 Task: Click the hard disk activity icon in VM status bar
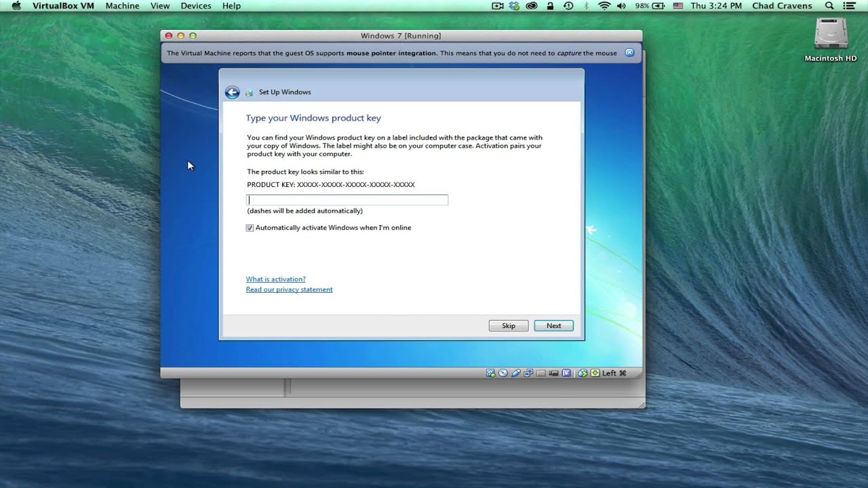point(490,373)
